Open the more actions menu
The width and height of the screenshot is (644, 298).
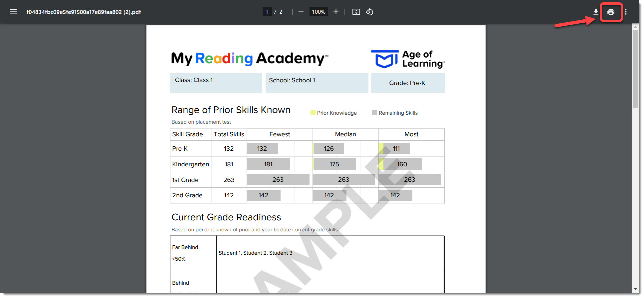click(626, 12)
